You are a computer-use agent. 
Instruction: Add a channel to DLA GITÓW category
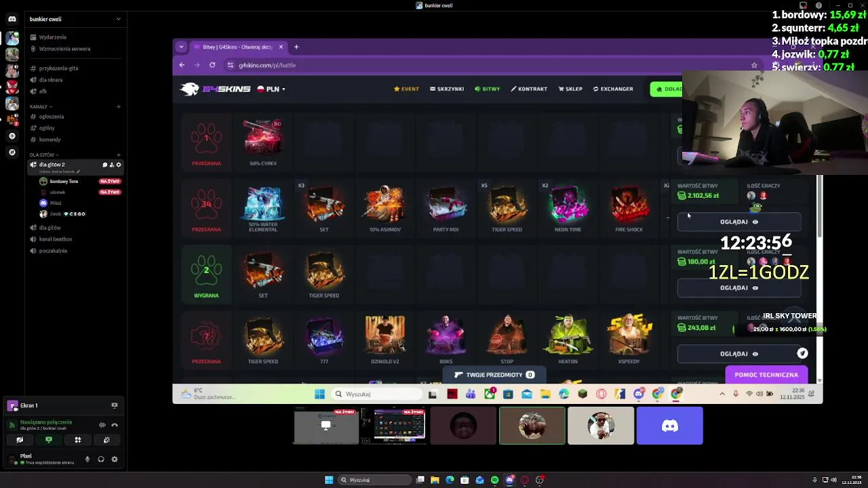tap(119, 155)
